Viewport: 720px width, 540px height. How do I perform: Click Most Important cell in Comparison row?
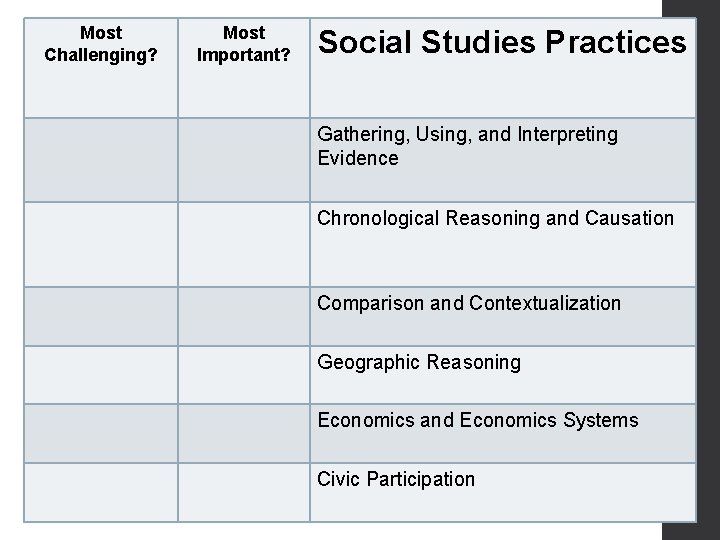click(244, 316)
